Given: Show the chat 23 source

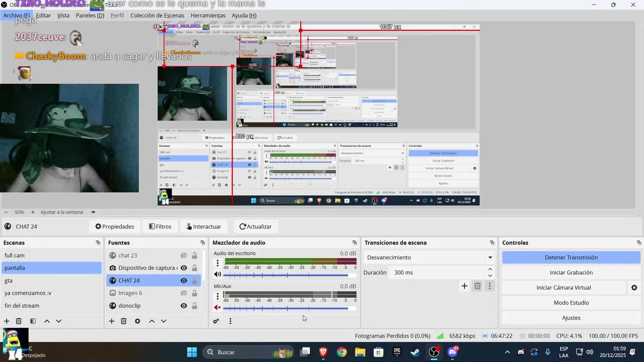Looking at the screenshot, I should pyautogui.click(x=184, y=255).
